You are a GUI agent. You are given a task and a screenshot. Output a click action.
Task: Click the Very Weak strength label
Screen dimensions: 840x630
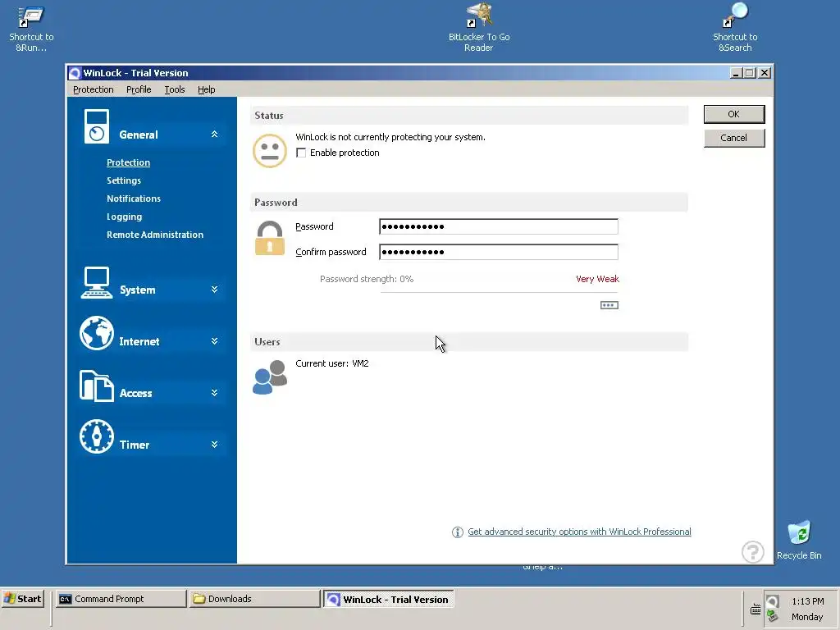(x=597, y=279)
